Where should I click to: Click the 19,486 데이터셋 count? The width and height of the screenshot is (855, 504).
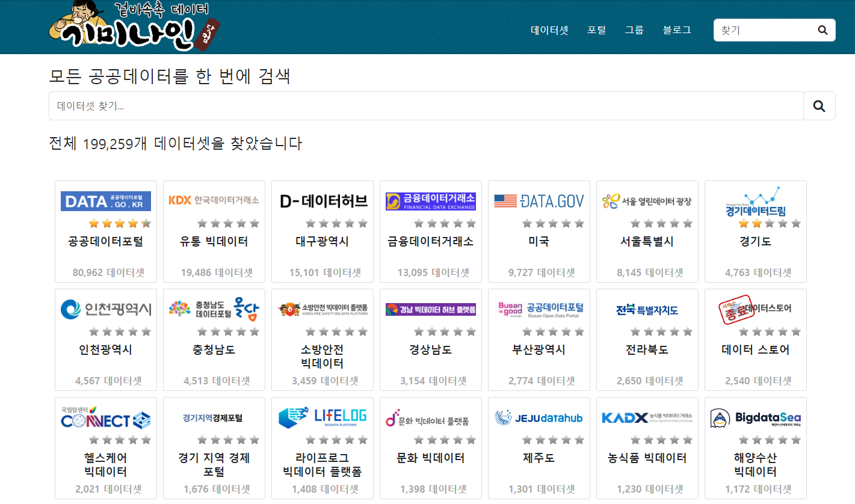click(217, 272)
